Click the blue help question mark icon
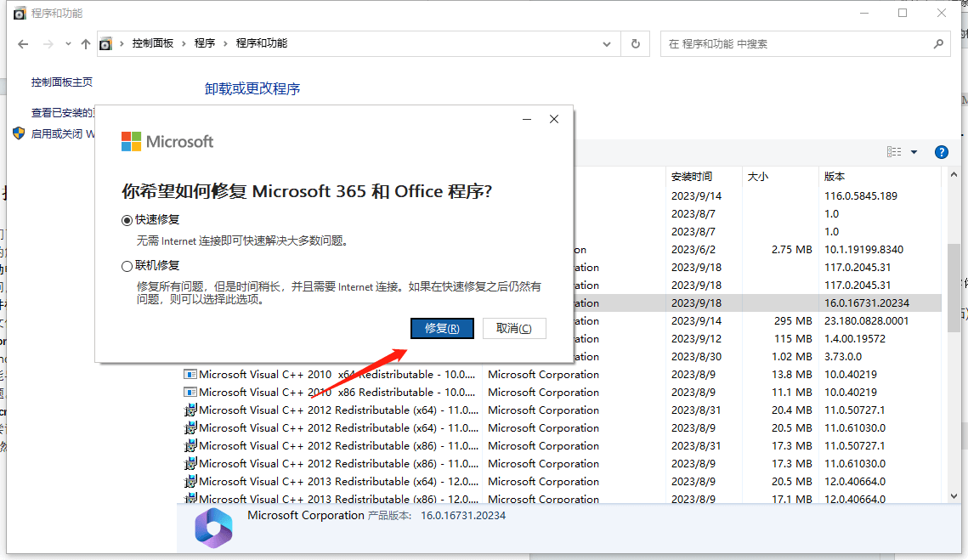 (941, 152)
